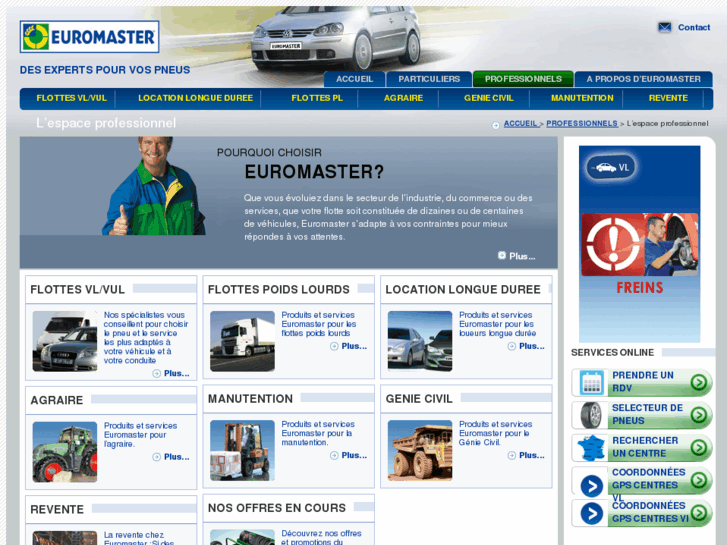
Task: Click the Manutention forklift thumbnail
Action: click(242, 450)
